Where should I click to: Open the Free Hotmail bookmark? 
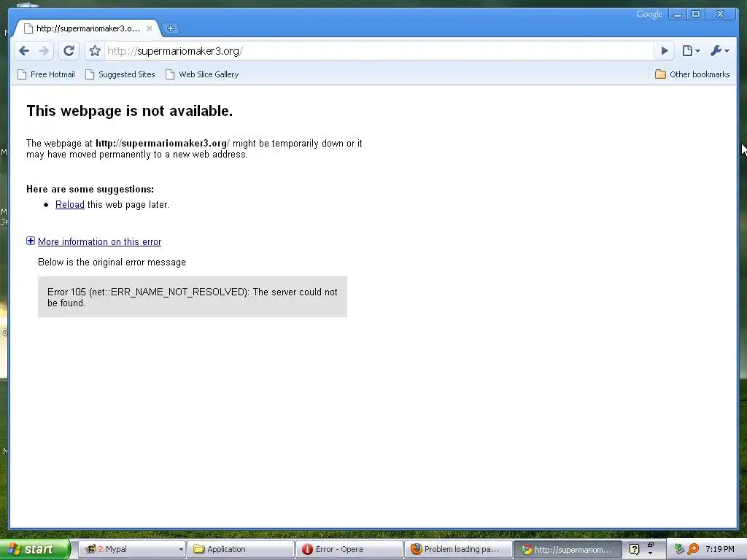pyautogui.click(x=46, y=74)
